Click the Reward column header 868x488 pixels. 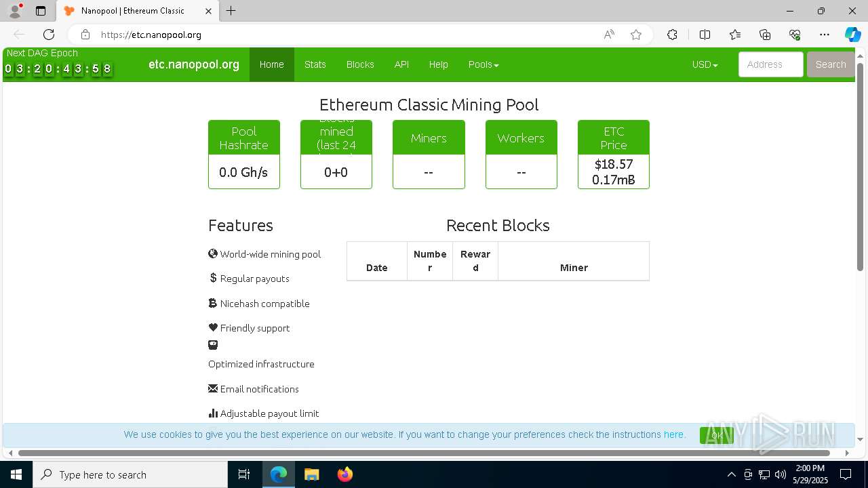pos(475,261)
